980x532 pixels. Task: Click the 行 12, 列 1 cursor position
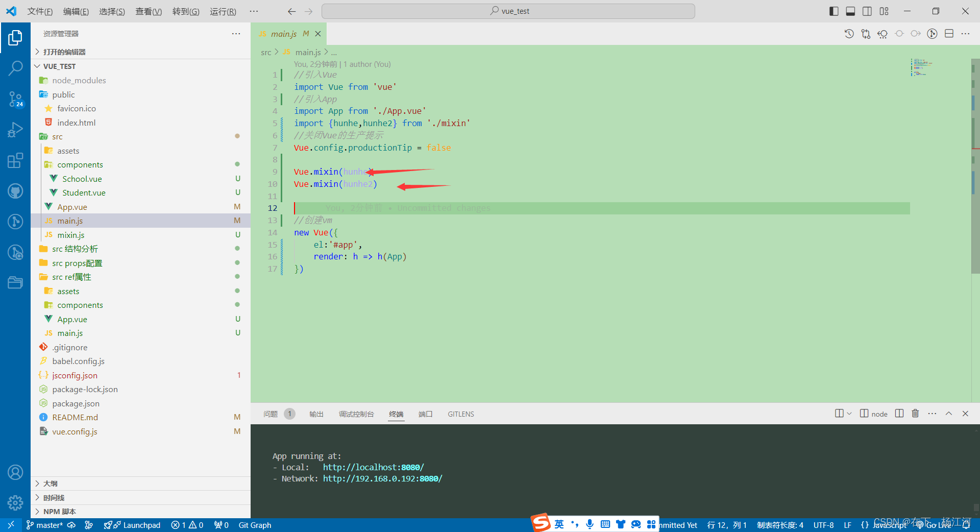727,525
